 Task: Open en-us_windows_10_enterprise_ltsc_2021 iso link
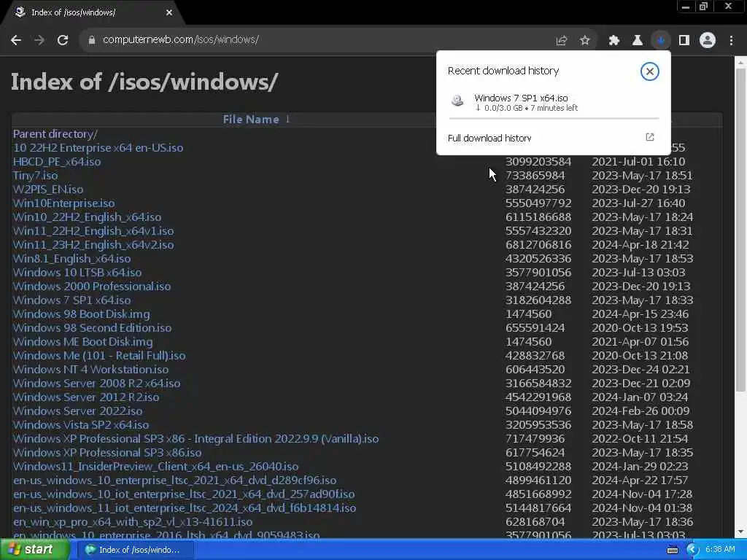pyautogui.click(x=175, y=480)
